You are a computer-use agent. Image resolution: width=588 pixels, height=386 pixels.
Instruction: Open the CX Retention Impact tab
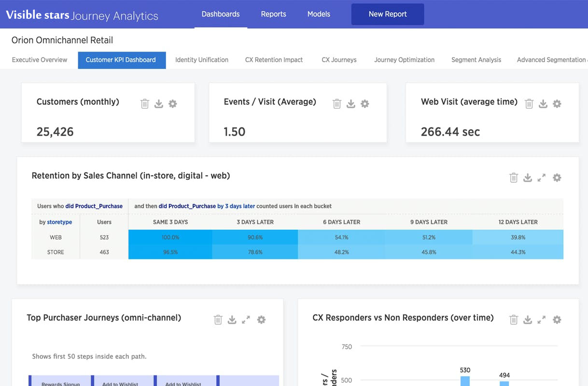274,60
